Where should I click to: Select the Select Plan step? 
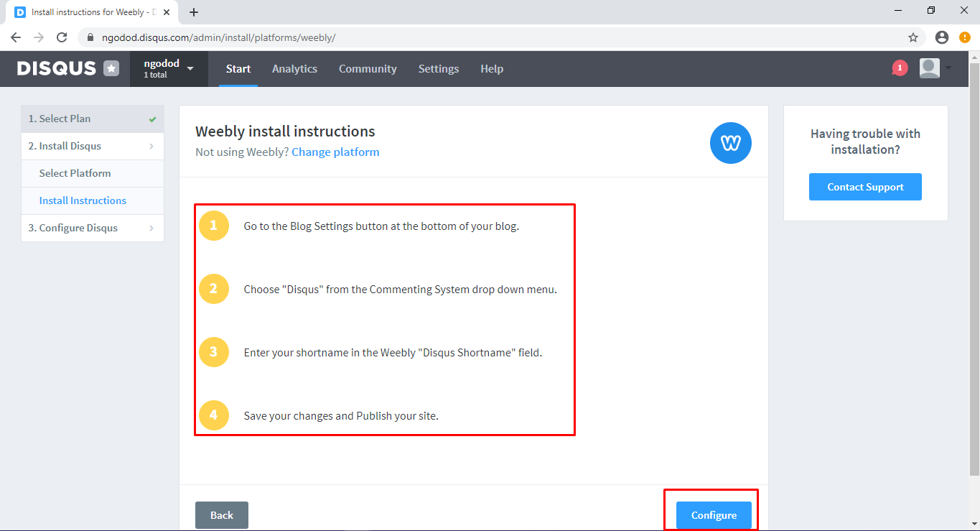tap(93, 119)
